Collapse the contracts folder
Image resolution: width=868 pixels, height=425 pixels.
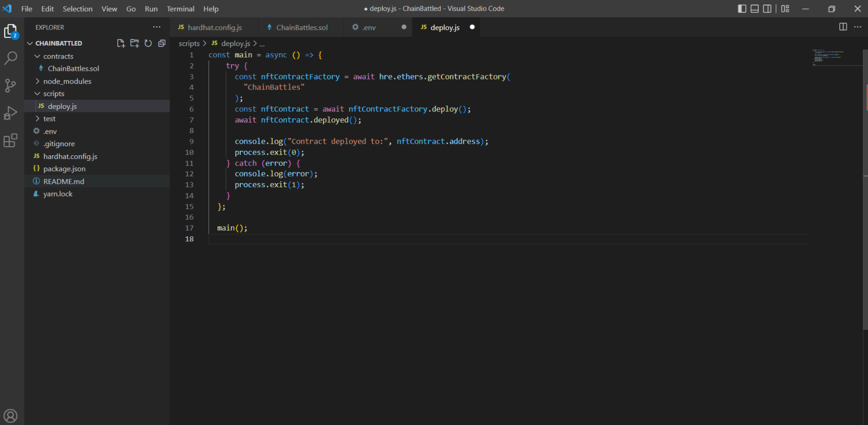click(x=58, y=56)
